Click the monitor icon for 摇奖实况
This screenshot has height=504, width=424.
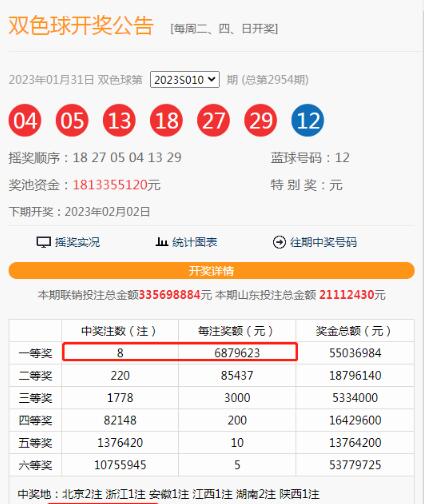pos(44,242)
